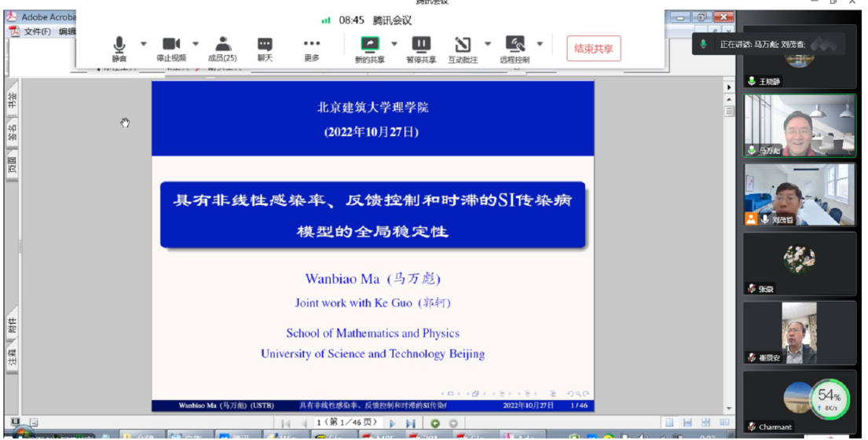Image resolution: width=868 pixels, height=440 pixels.
Task: Open the chat (聊天) panel
Action: (265, 48)
